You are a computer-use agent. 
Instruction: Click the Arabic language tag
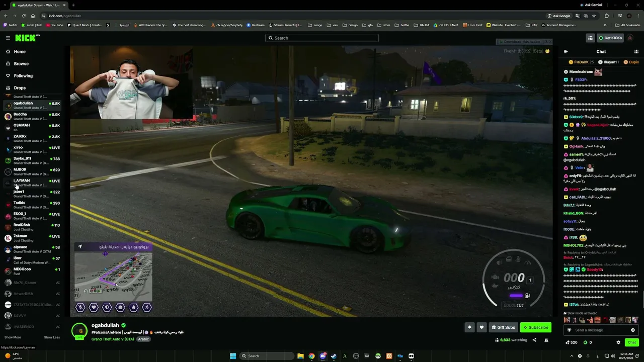tap(143, 339)
